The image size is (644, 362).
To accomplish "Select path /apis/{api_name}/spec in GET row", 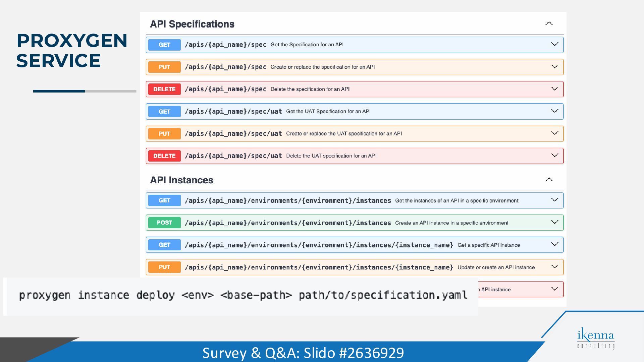I will pyautogui.click(x=225, y=45).
